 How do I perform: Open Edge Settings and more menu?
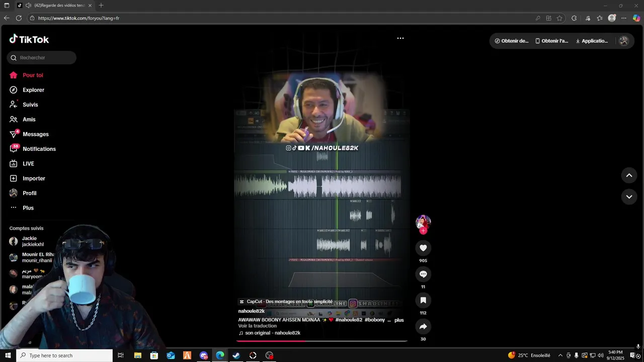coord(624,18)
